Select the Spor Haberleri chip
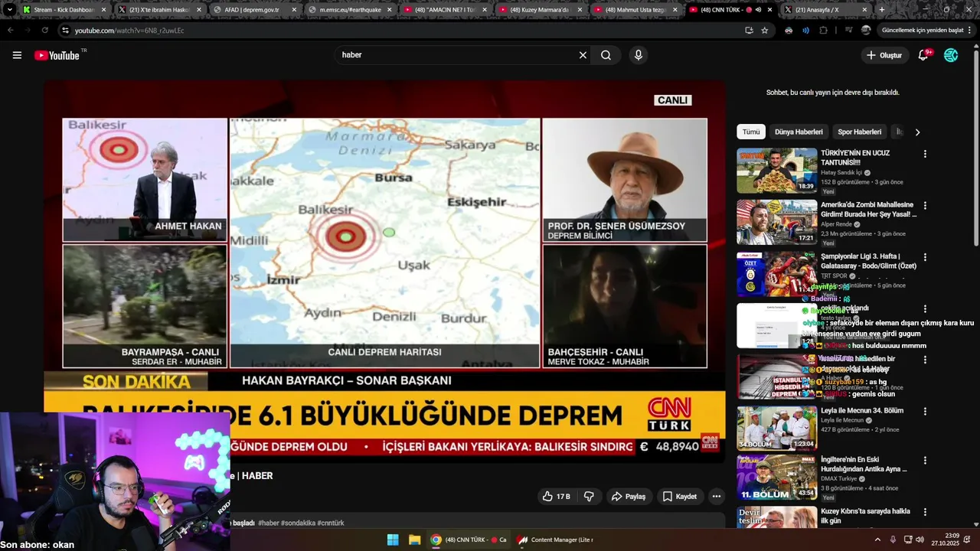This screenshot has width=980, height=551. pos(859,132)
